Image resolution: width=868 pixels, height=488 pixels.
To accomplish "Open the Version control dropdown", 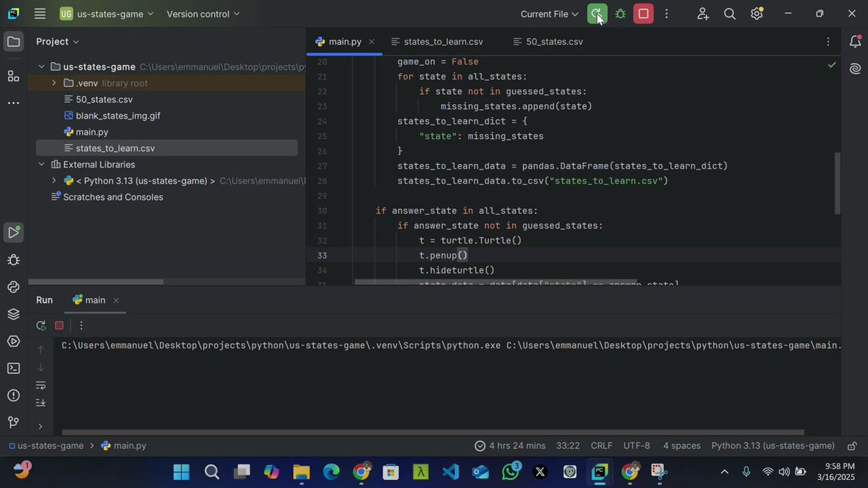I will (x=203, y=14).
